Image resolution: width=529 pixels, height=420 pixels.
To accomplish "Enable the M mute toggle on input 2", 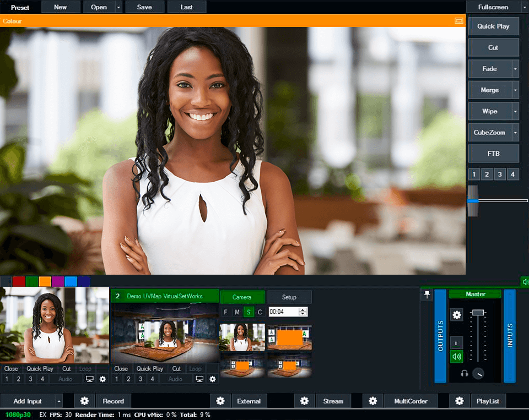I will pos(237,312).
